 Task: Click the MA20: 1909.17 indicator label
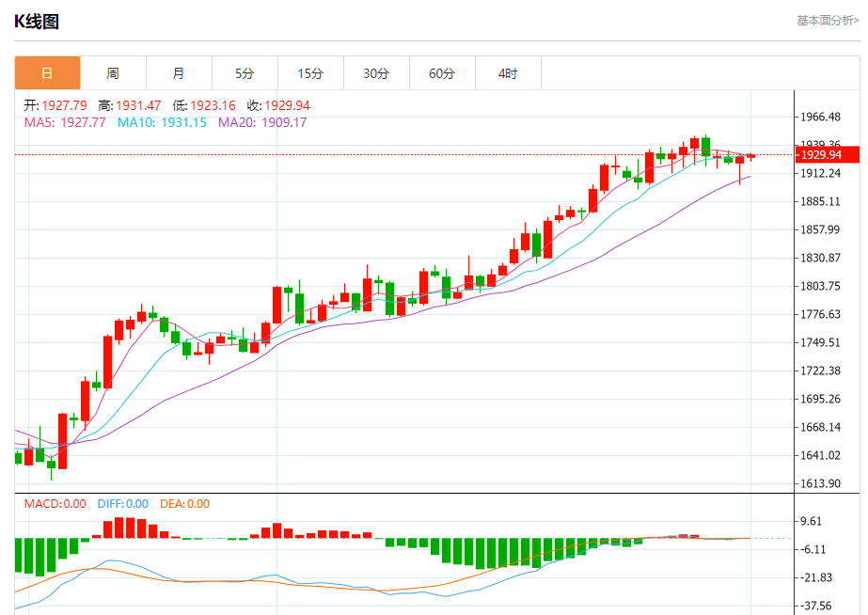click(x=262, y=122)
